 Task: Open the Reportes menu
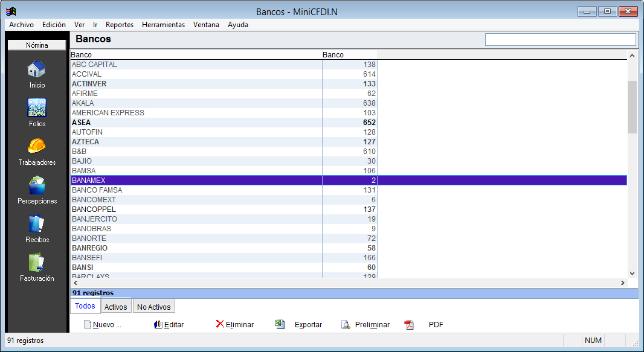coord(119,25)
